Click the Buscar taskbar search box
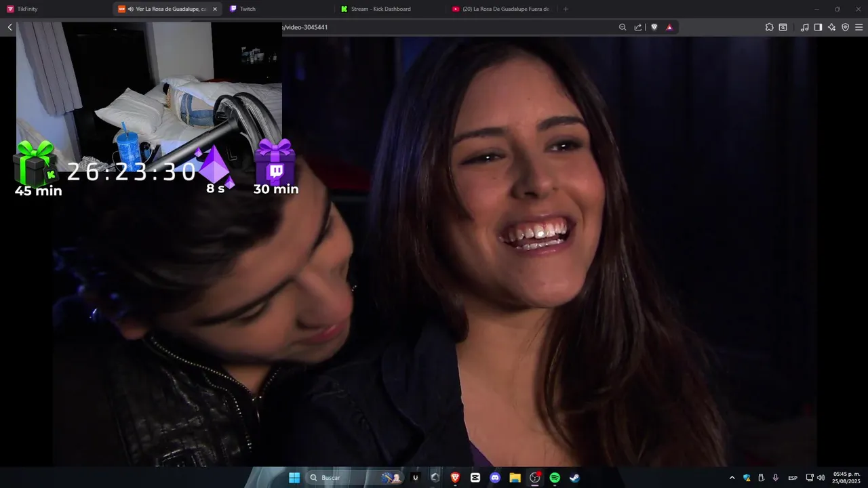The height and width of the screenshot is (488, 868). [354, 478]
